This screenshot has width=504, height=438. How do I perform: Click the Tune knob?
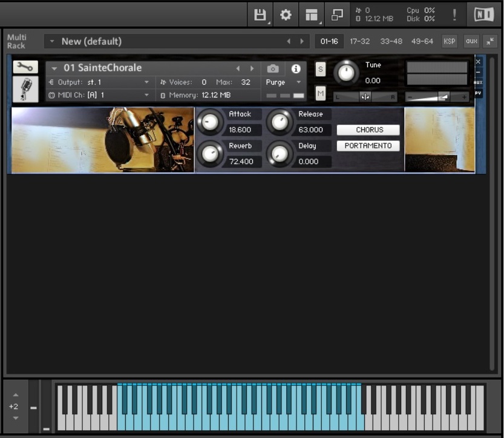[346, 73]
